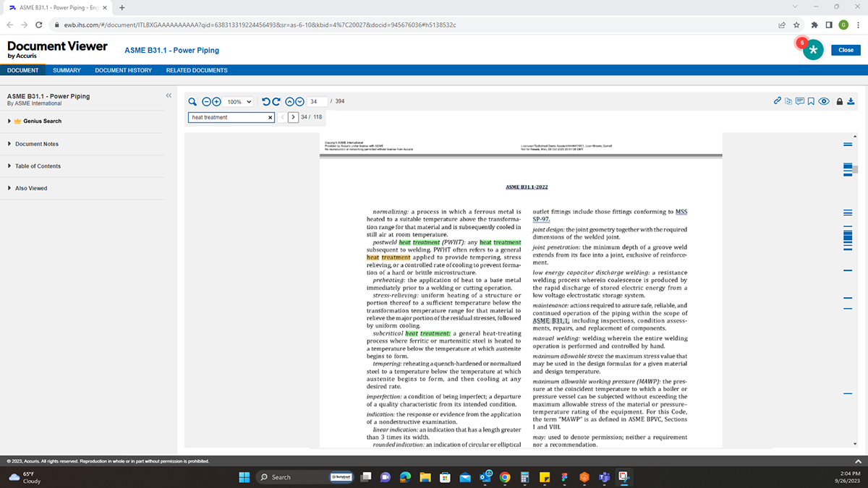The width and height of the screenshot is (868, 488).
Task: Zoom out with the minus icon
Action: [x=206, y=101]
